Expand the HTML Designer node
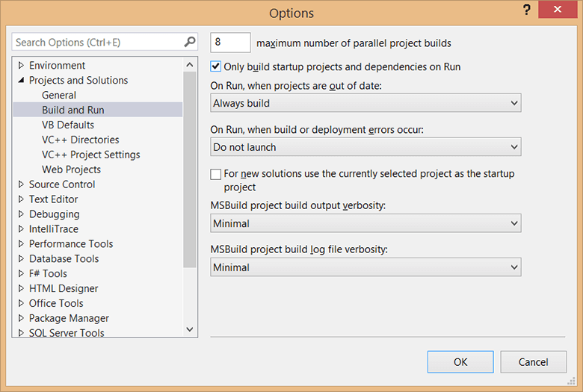Image resolution: width=583 pixels, height=392 pixels. pyautogui.click(x=21, y=288)
